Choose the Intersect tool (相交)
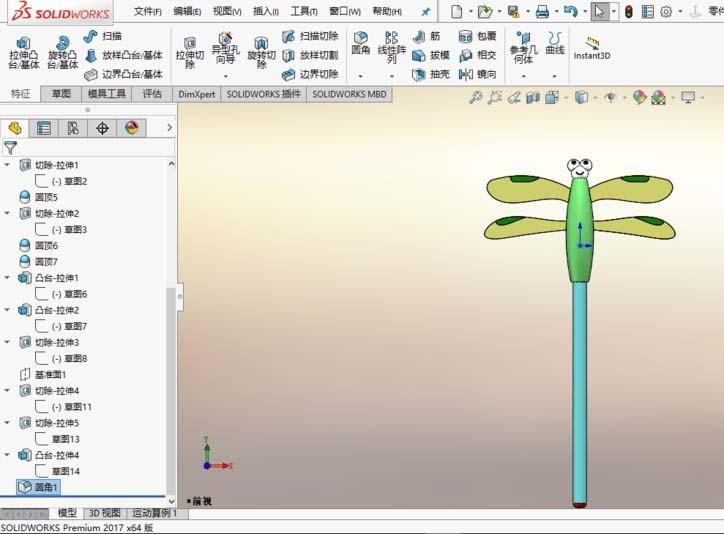Image resolution: width=724 pixels, height=534 pixels. (477, 55)
